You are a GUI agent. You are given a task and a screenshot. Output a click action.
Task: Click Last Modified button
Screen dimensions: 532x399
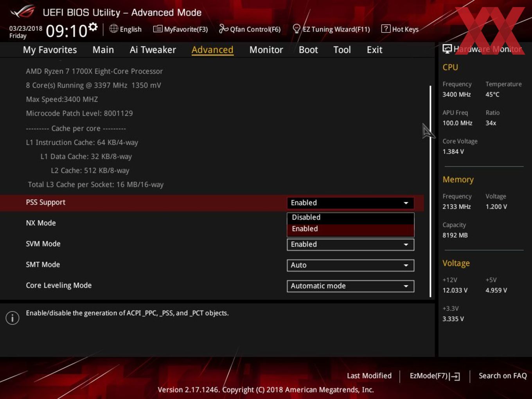pos(369,376)
